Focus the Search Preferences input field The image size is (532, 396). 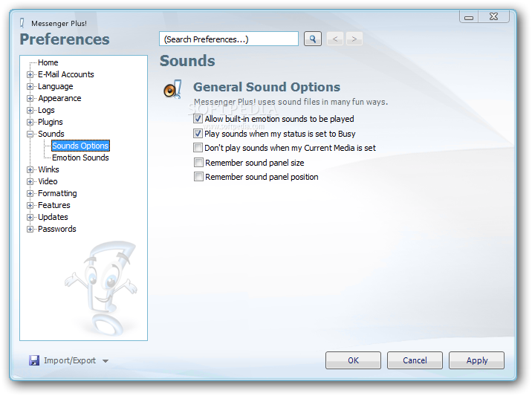[x=229, y=39]
